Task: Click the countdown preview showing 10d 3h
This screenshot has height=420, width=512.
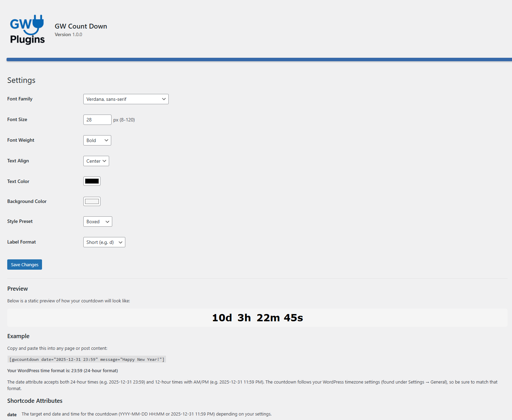Action: pyautogui.click(x=257, y=317)
